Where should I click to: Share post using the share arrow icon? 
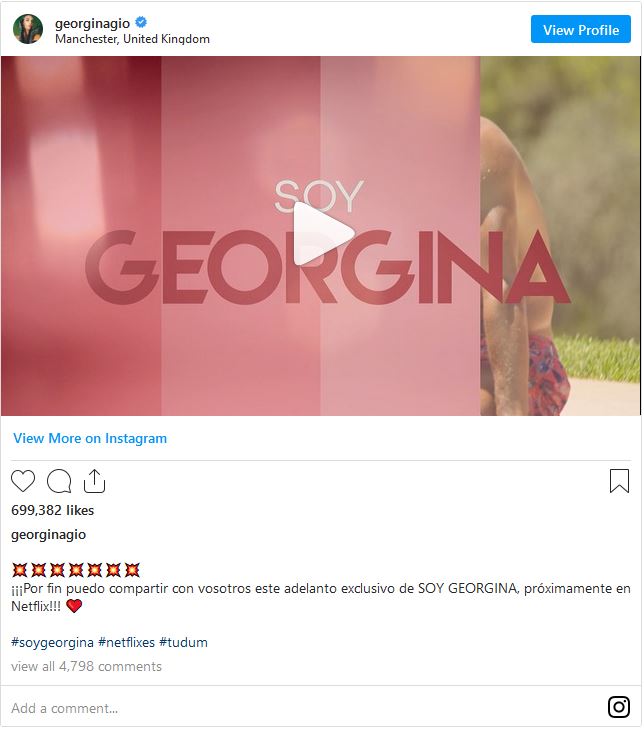coord(94,481)
